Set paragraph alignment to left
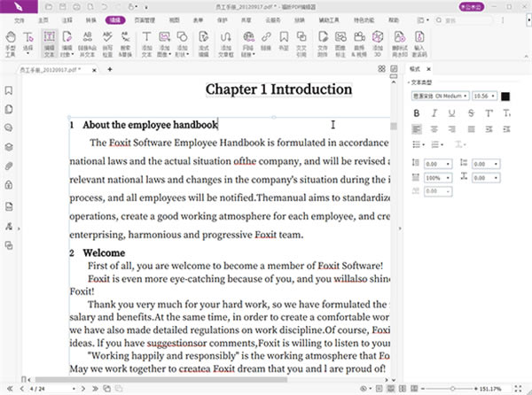Screen dimensions: 532x395 (x=417, y=129)
